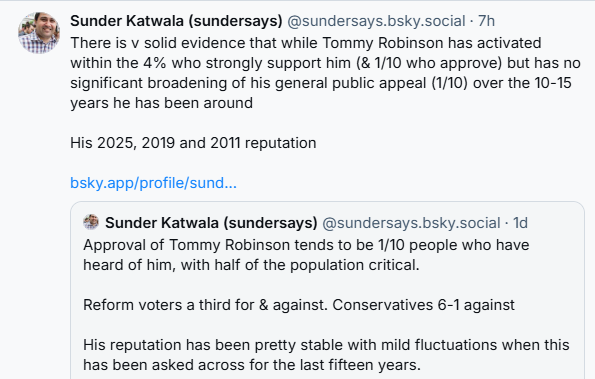595x379 pixels.
Task: Click the "years he has been around" line
Action: (161, 103)
